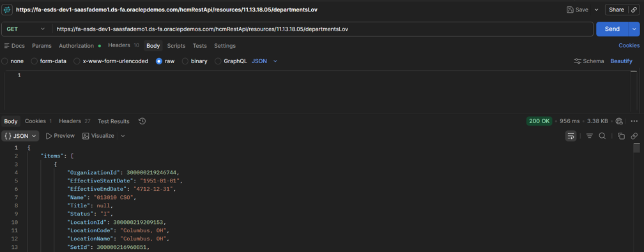Open the response more options ellipsis
The width and height of the screenshot is (644, 252).
pos(634,121)
